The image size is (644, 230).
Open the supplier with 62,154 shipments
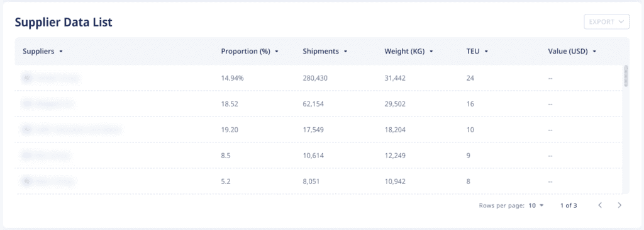pos(319,104)
